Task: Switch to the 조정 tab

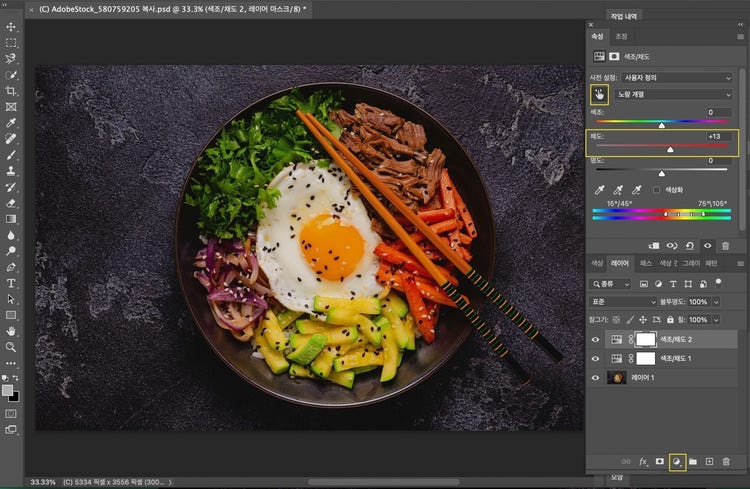Action: 621,35
